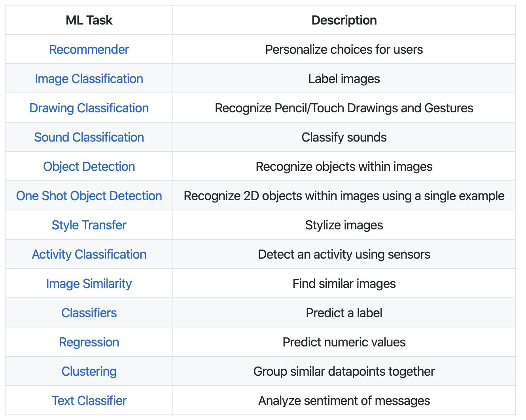
Task: Open the Sound Classification link
Action: pos(89,137)
